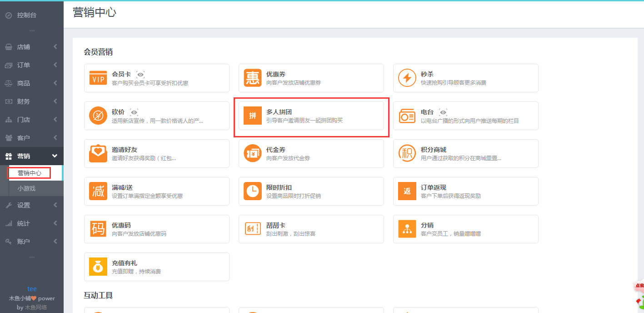644x313 pixels.
Task: Click the shop basket icon beside 店铺
Action: click(8, 47)
